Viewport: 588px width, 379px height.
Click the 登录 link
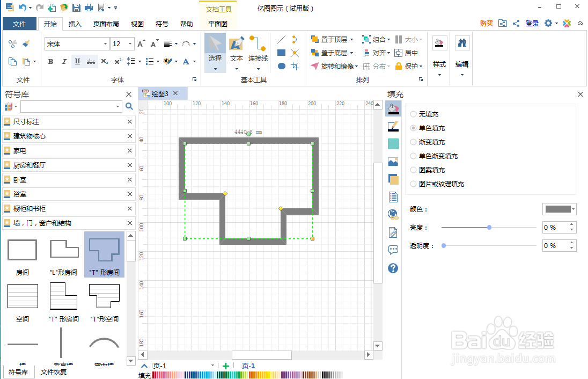pyautogui.click(x=532, y=23)
